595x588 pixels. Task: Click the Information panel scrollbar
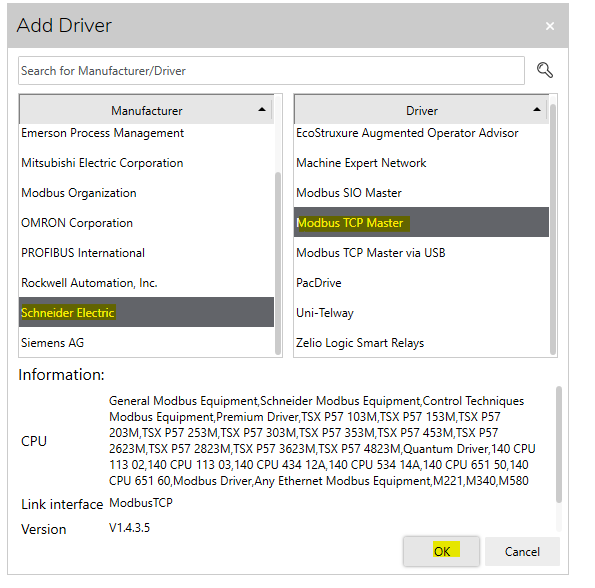559,444
